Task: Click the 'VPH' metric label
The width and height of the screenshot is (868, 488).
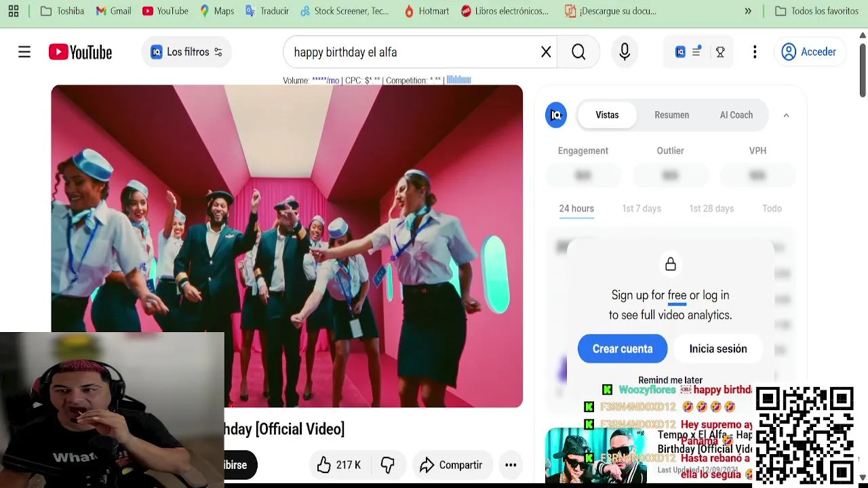Action: click(x=757, y=150)
